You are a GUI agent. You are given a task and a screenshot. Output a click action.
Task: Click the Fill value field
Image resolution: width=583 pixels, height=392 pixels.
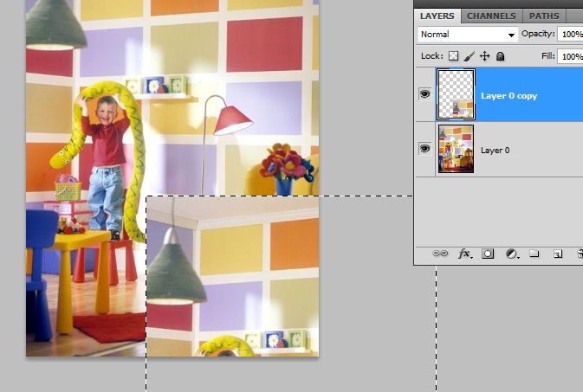(x=570, y=56)
